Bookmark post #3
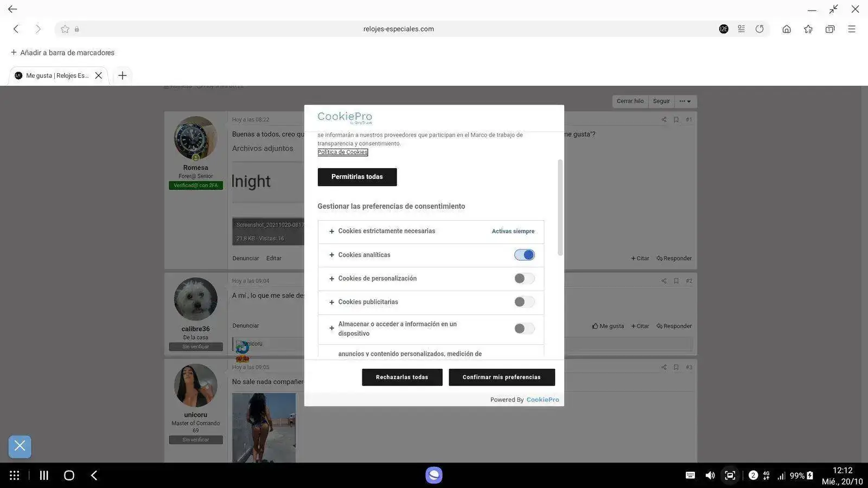The image size is (868, 488). coord(676,368)
